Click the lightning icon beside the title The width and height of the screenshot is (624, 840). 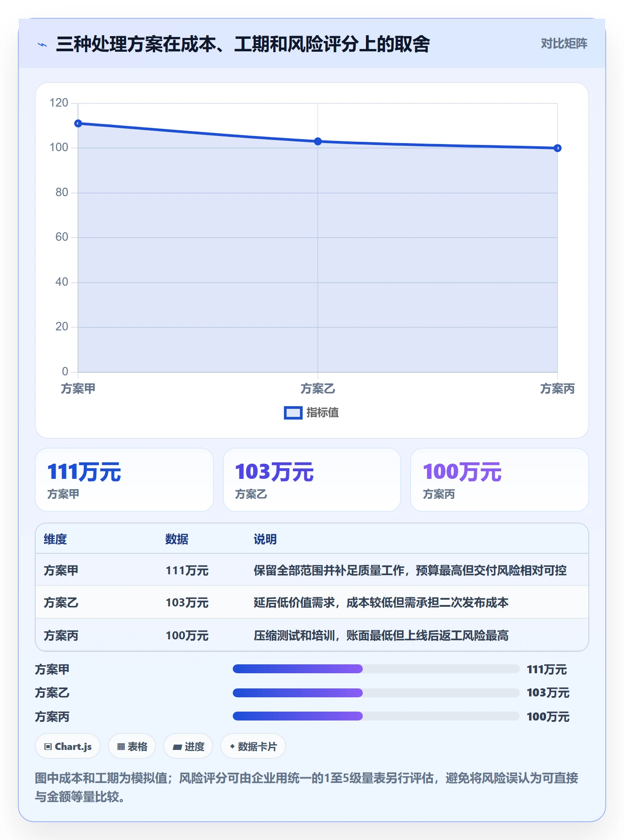[x=42, y=45]
